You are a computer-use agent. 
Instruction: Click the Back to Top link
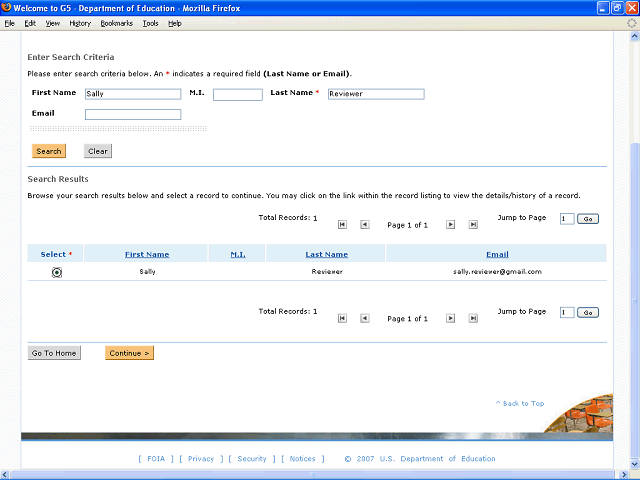point(520,403)
